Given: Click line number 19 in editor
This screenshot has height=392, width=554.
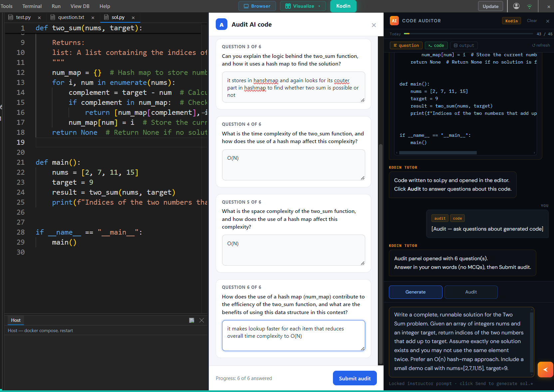Looking at the screenshot, I should point(21,142).
